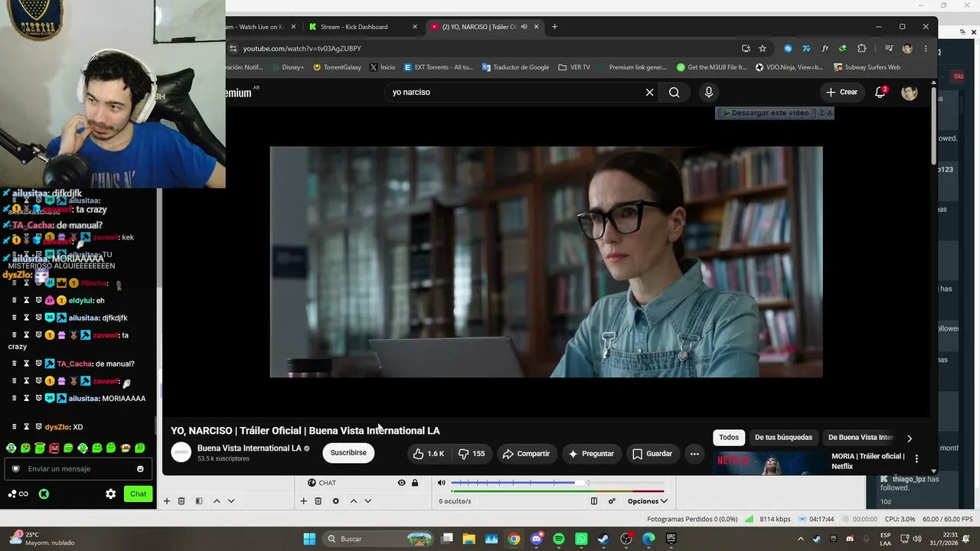Viewport: 980px width, 551px height.
Task: Open options menu for MORIA trailer suggestion
Action: click(x=916, y=459)
